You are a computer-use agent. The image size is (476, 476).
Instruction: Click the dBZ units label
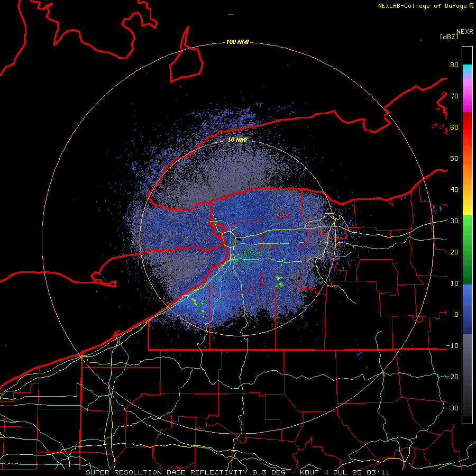(449, 36)
